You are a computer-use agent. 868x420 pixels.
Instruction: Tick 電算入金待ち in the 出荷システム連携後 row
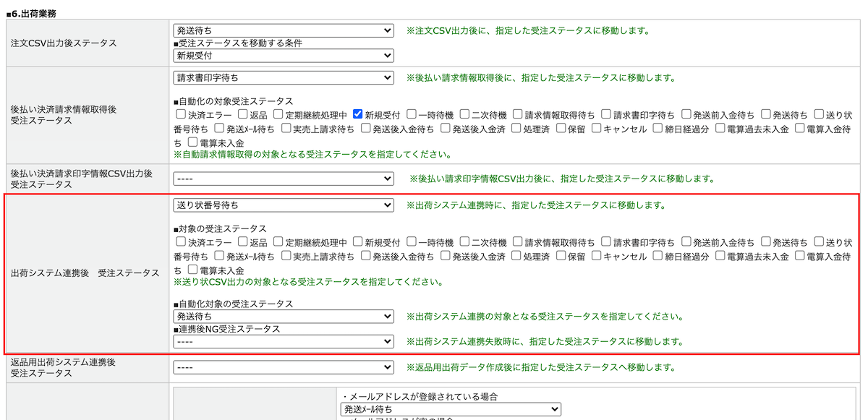(799, 256)
